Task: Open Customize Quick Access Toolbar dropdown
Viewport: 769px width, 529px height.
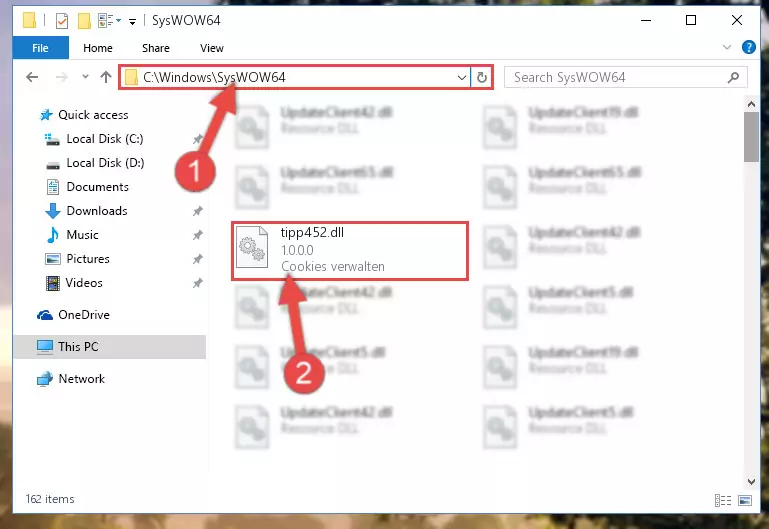Action: (x=132, y=21)
